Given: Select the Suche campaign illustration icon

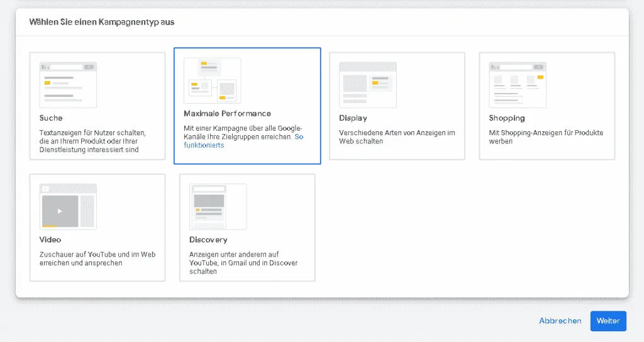Looking at the screenshot, I should [x=68, y=85].
